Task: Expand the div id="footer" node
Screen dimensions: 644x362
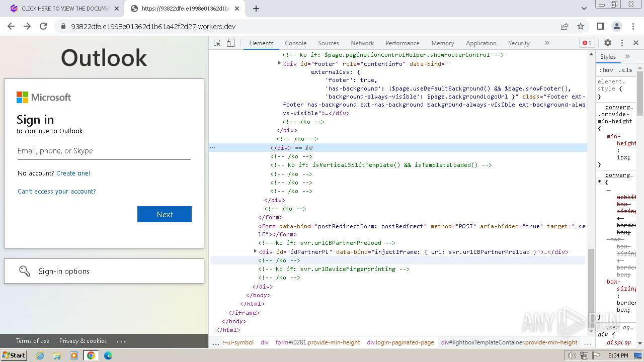Action: (280, 63)
